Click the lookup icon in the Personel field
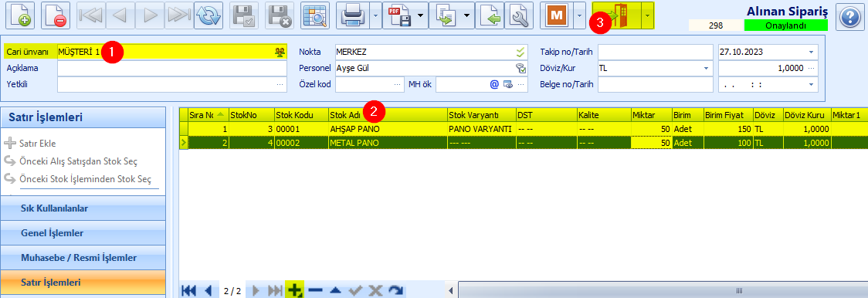 click(x=520, y=68)
